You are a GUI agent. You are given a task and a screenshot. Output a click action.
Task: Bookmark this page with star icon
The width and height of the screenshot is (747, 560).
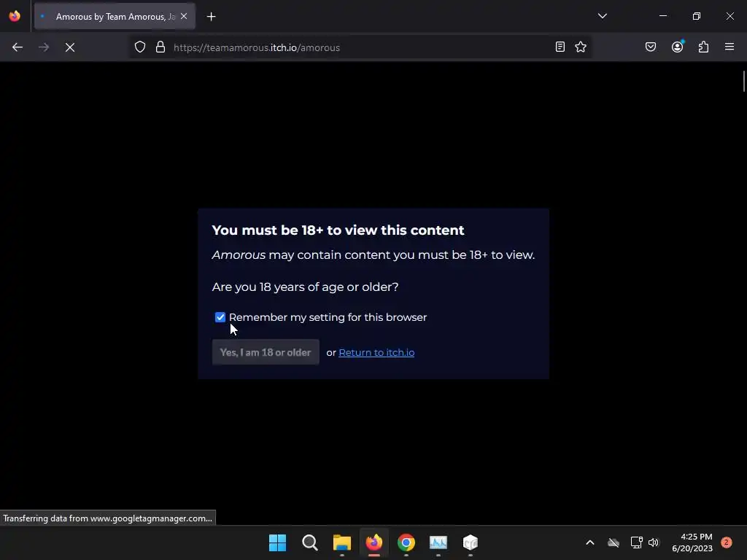pyautogui.click(x=580, y=47)
